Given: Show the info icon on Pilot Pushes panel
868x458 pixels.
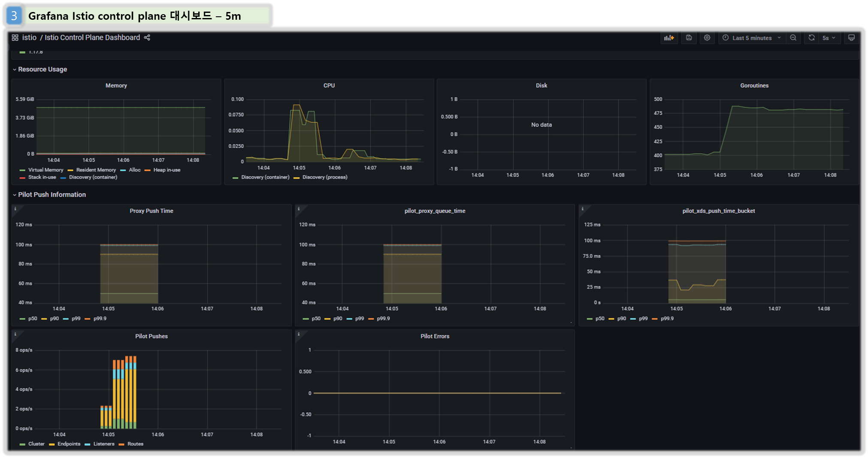Looking at the screenshot, I should click(15, 334).
